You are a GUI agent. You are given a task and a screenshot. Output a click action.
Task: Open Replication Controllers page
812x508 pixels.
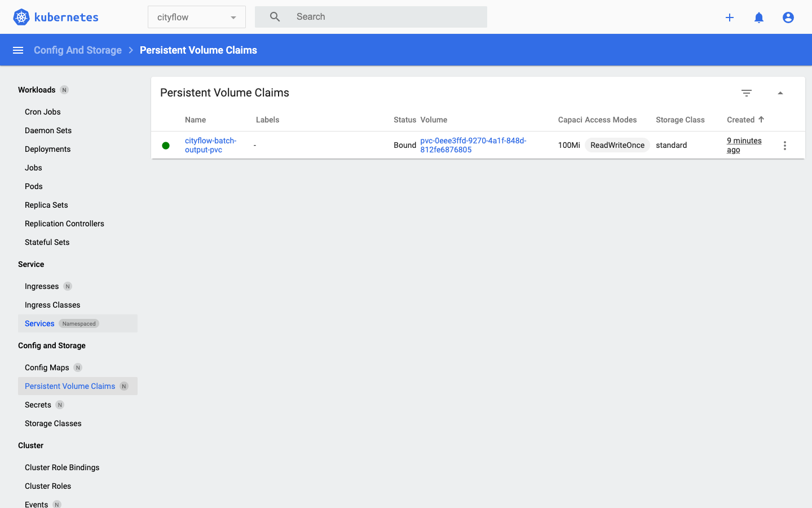click(65, 224)
